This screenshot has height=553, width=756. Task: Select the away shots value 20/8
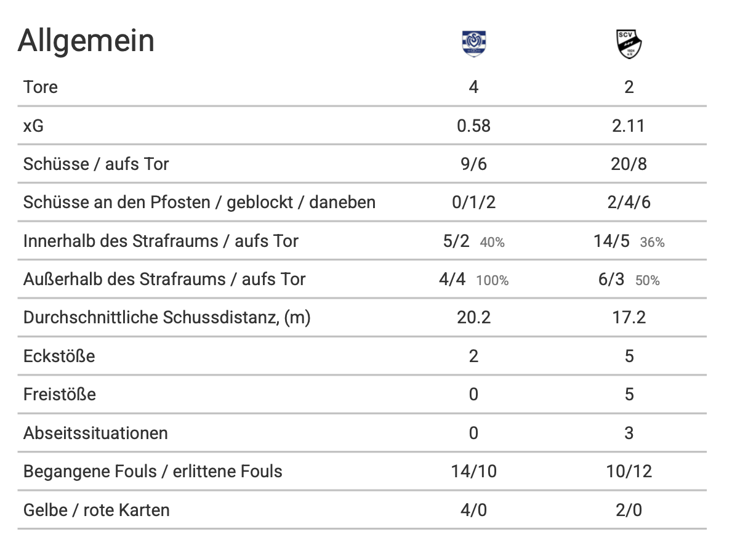click(x=629, y=164)
